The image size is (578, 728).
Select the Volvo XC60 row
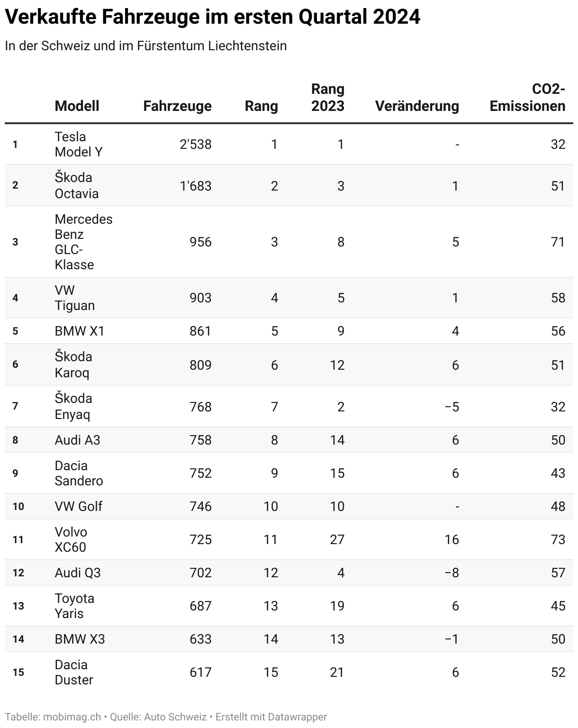[289, 539]
